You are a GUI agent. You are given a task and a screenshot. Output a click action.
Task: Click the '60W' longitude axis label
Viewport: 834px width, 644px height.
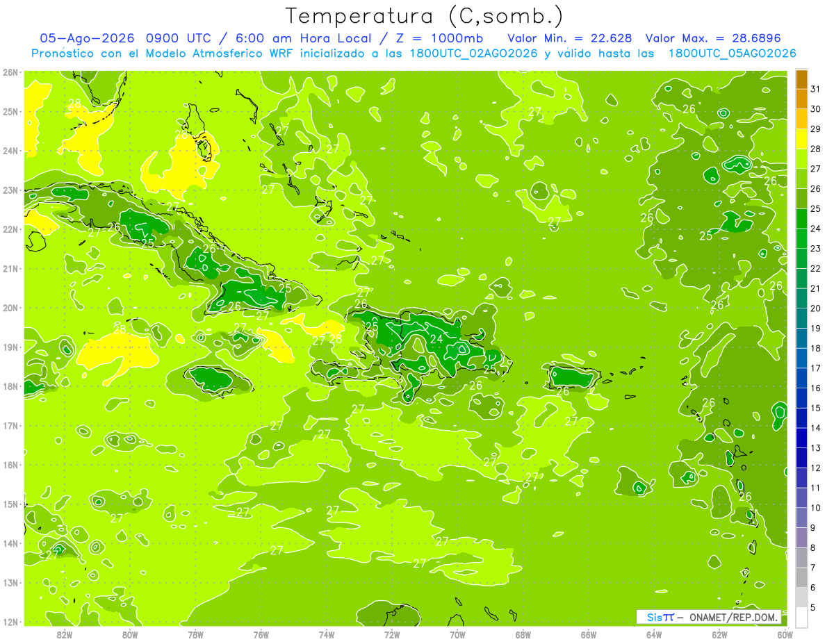(785, 634)
